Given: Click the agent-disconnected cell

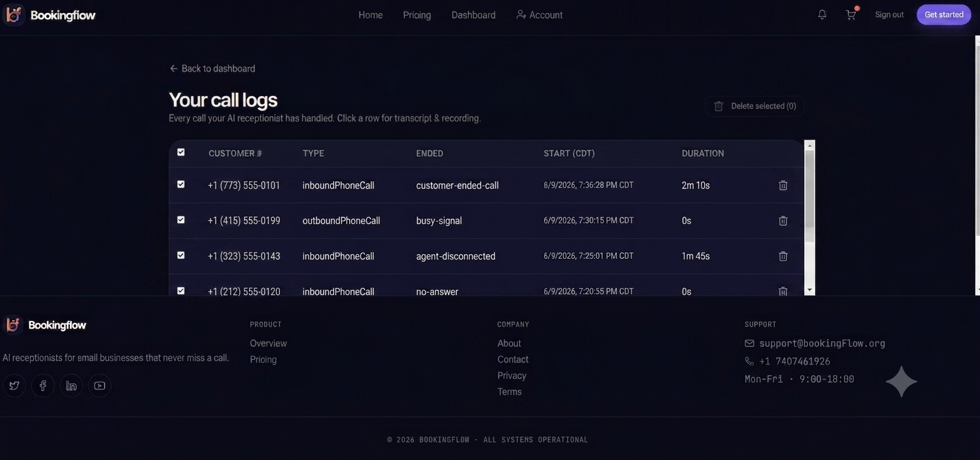Looking at the screenshot, I should [x=456, y=256].
